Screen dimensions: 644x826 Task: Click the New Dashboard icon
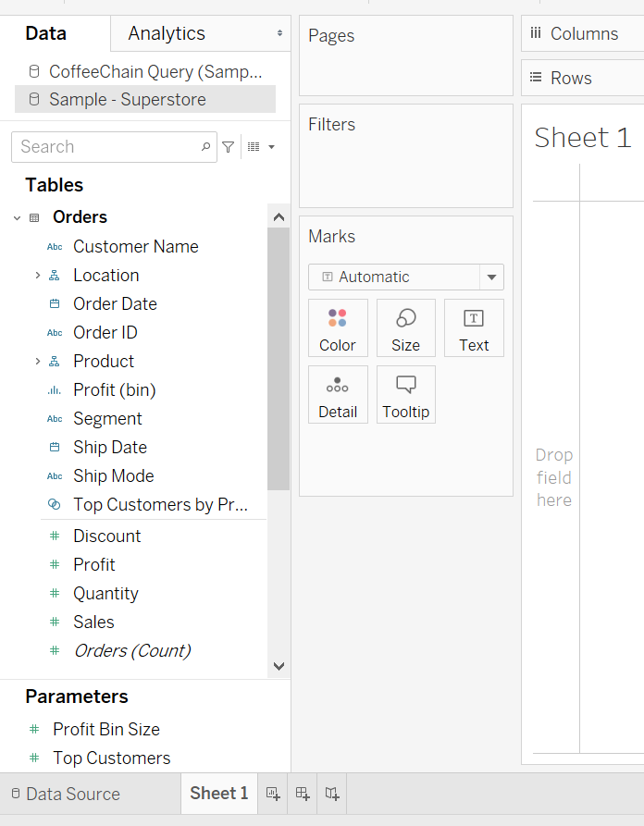coord(303,794)
